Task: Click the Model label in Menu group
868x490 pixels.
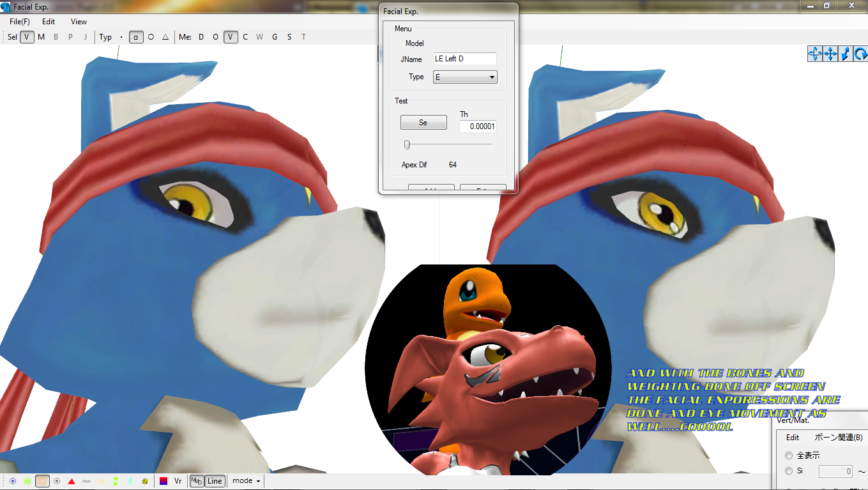Action: [415, 43]
